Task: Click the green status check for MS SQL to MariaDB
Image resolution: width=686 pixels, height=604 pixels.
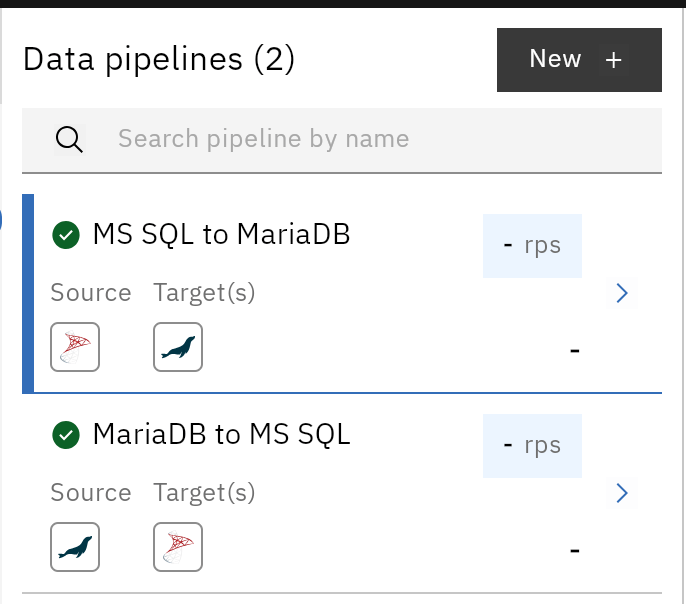Action: point(66,235)
